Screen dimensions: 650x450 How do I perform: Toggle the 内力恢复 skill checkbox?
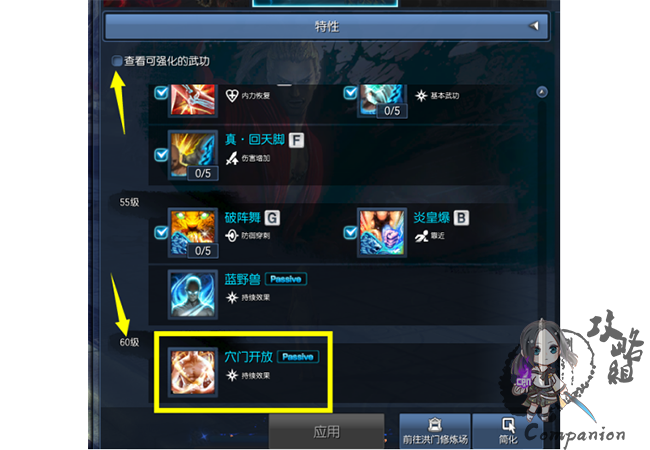tap(161, 93)
